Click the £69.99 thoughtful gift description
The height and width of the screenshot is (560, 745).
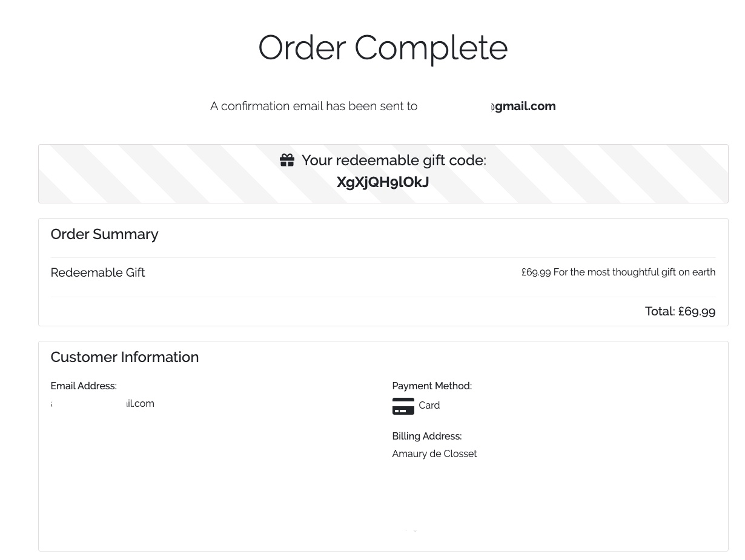618,272
